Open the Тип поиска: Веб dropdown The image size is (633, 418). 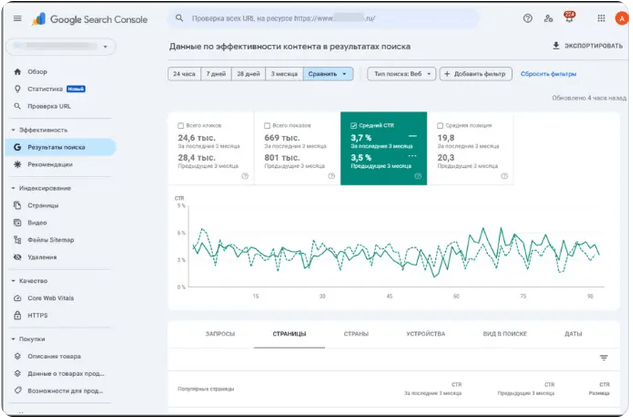pos(402,74)
